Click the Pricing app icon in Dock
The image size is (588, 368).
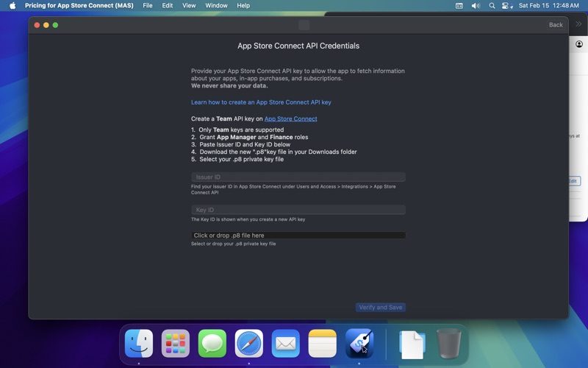click(x=359, y=344)
